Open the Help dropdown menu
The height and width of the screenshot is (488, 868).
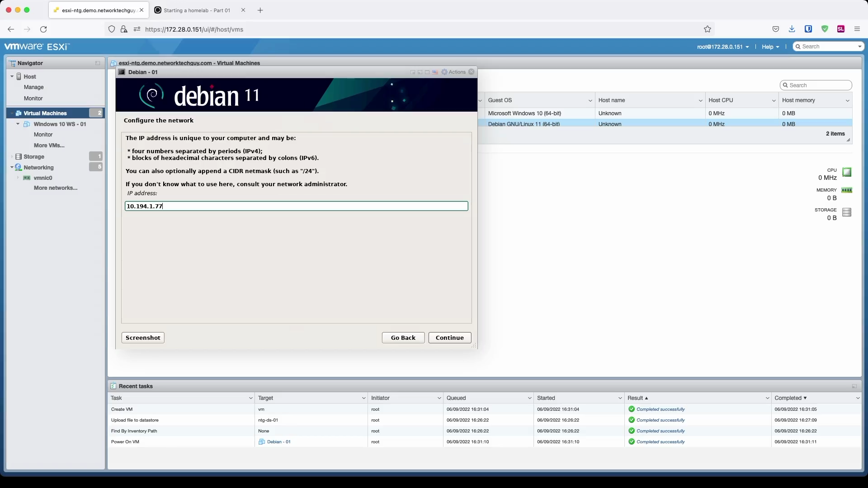coord(770,47)
